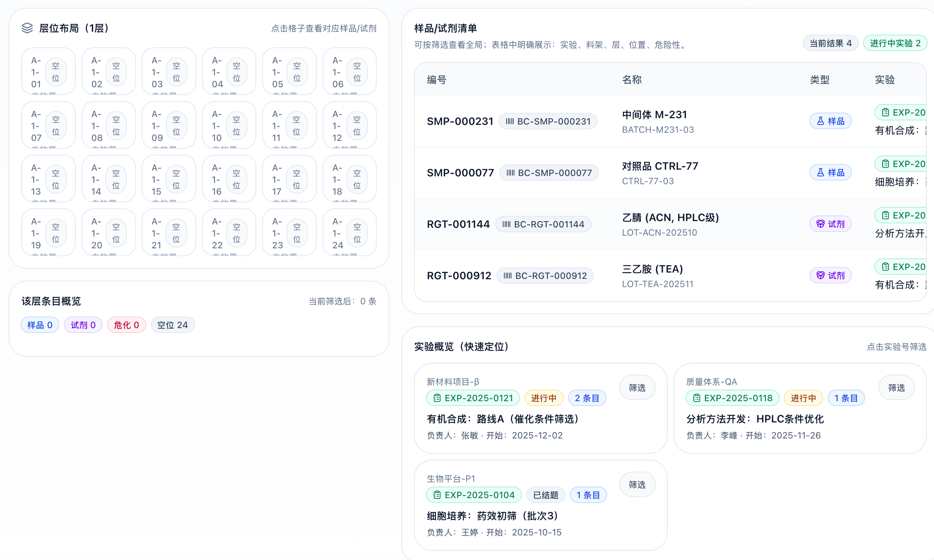Viewport: 934px width, 560px height.
Task: Click barcode badge BC-SMP-000231
Action: click(548, 121)
